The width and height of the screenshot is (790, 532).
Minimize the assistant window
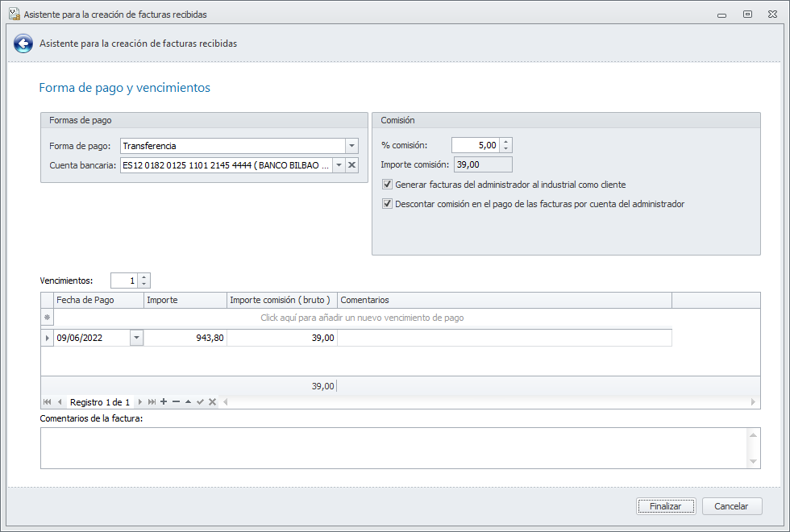tap(722, 15)
